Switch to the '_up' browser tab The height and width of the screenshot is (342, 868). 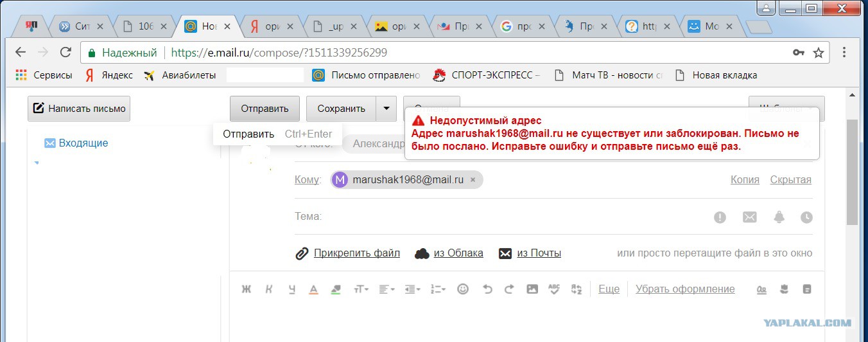pyautogui.click(x=334, y=26)
